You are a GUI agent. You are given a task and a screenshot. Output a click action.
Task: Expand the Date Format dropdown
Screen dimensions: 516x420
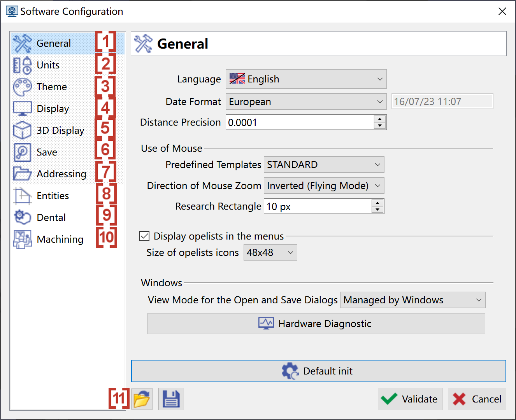coord(306,102)
